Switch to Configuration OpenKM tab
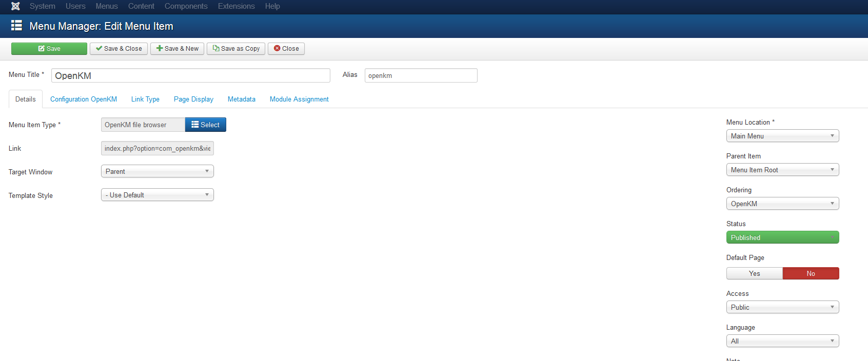868x361 pixels. 84,99
